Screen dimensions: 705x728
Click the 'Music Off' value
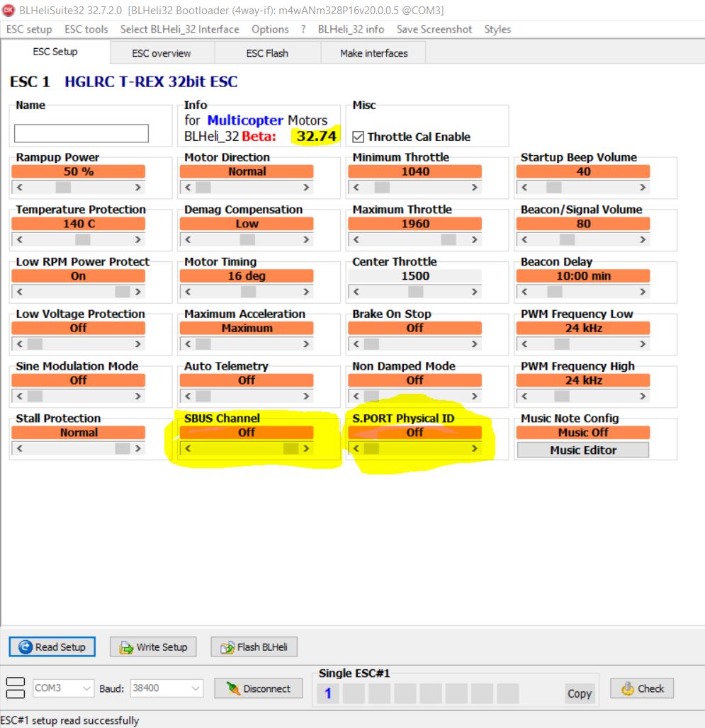point(583,433)
